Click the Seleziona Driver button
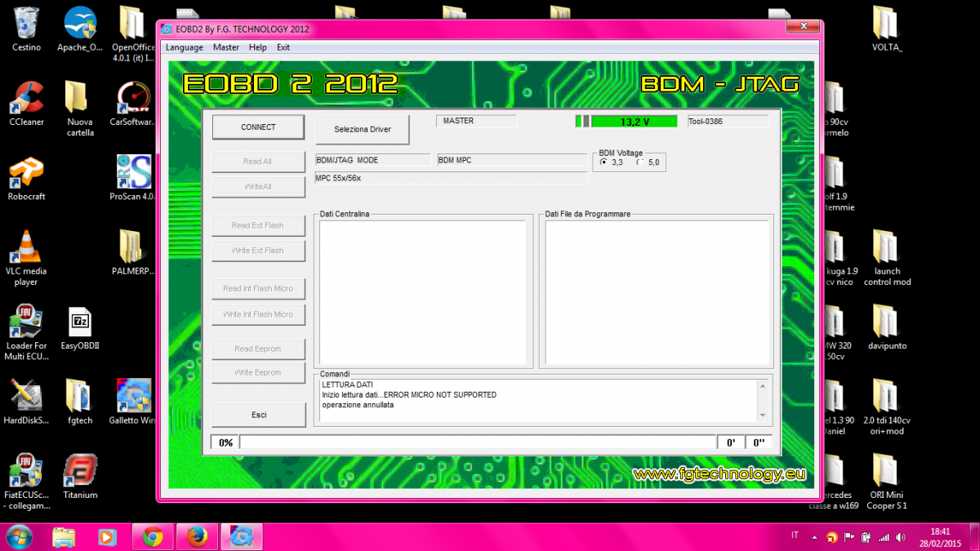 pos(363,129)
